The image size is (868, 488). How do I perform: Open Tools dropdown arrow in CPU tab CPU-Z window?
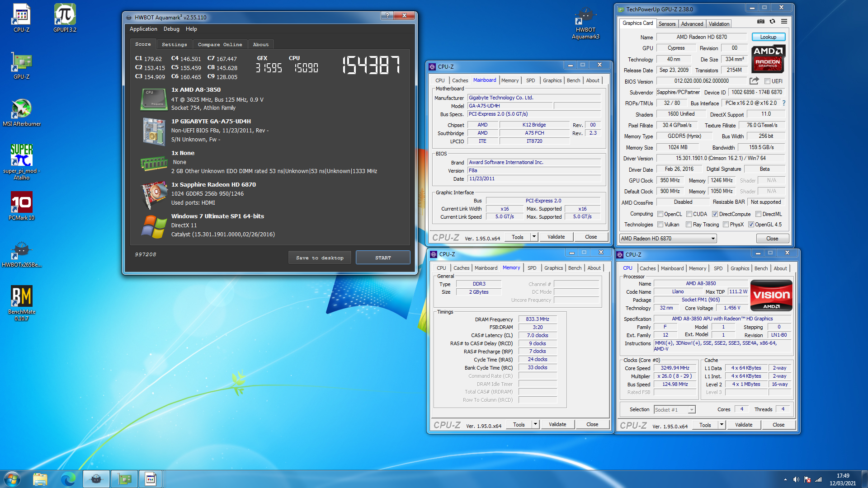click(x=722, y=425)
